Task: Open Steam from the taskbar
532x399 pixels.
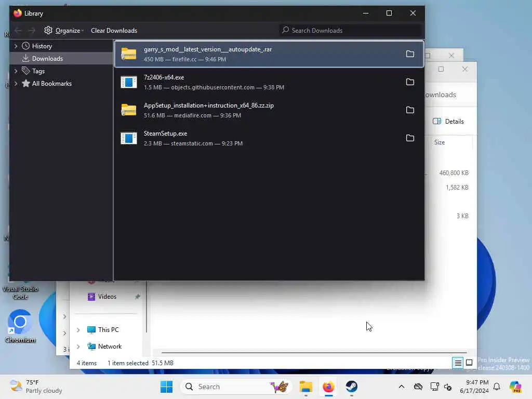Action: (x=352, y=387)
